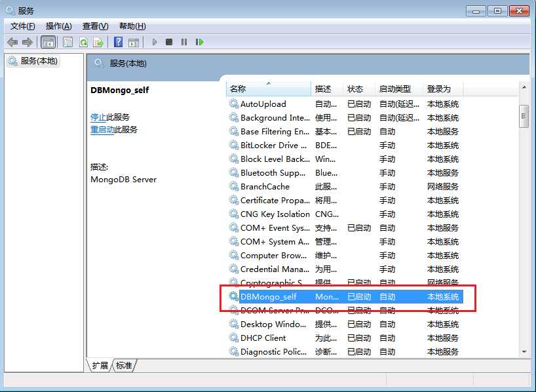Image resolution: width=536 pixels, height=392 pixels.
Task: Click the gear icon of Bluetooth Supp... service
Action: 233,172
